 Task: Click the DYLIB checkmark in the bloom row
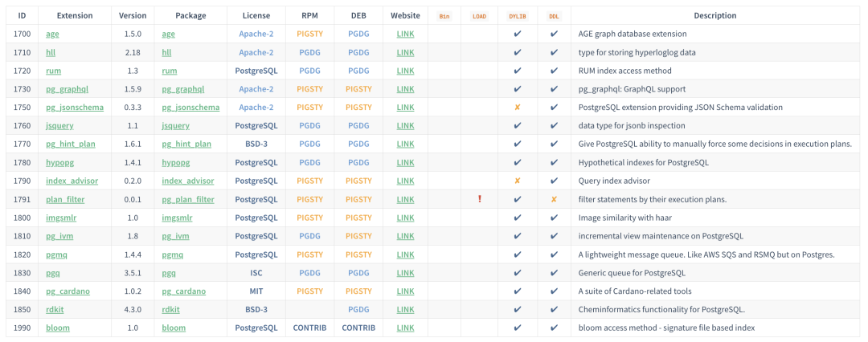click(518, 328)
